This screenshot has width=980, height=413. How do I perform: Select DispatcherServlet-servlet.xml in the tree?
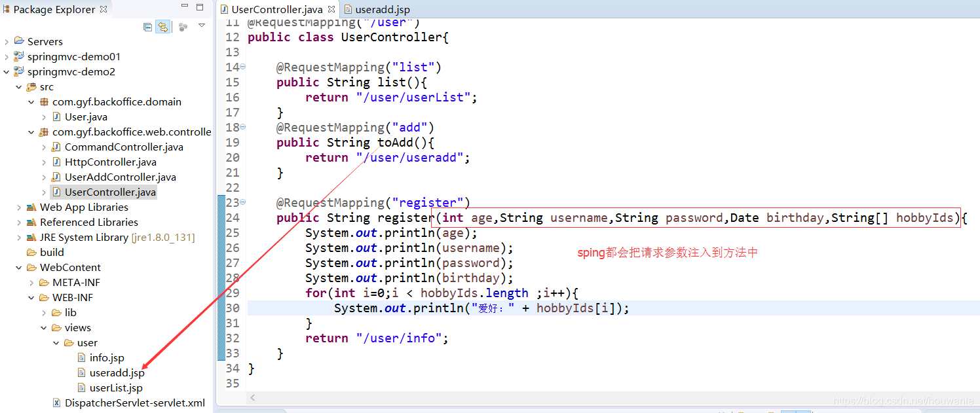tap(134, 403)
